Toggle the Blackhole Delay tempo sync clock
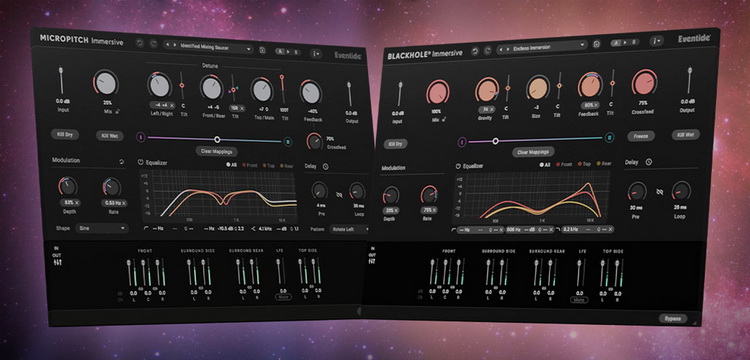Screen dimensions: 750x360 coord(649,162)
